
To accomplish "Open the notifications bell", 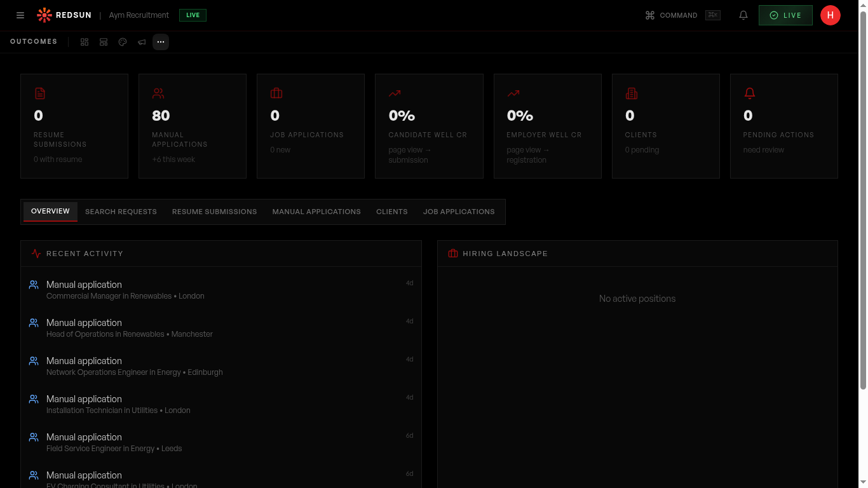I will (x=743, y=15).
